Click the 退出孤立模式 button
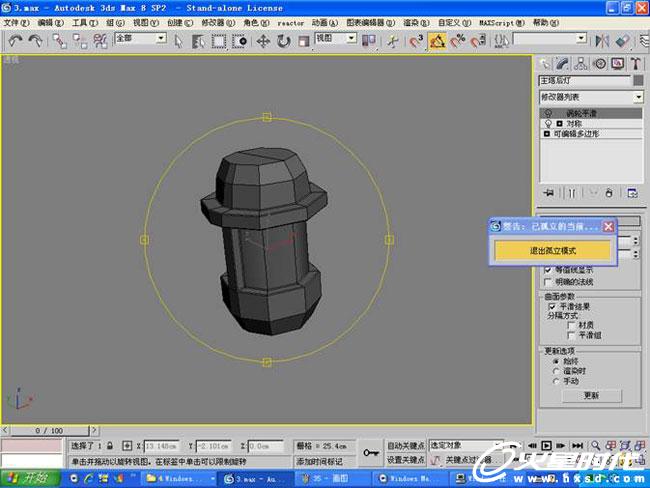The image size is (650, 488). coord(553,250)
